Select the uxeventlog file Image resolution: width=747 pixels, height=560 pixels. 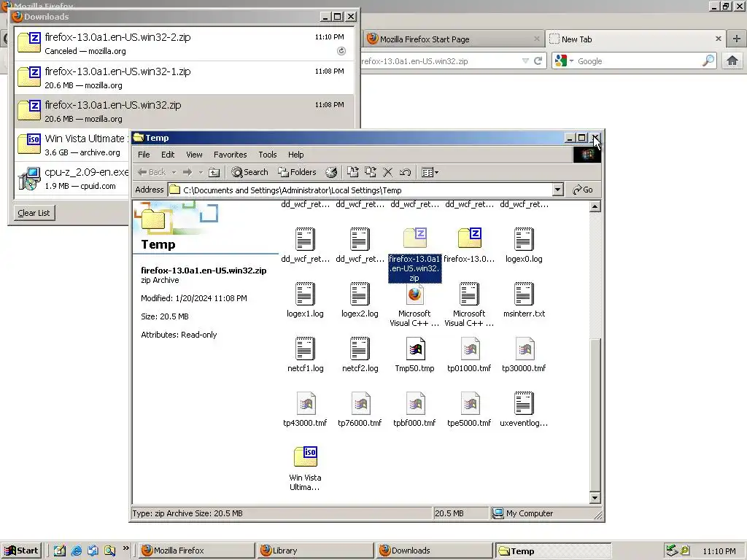point(524,410)
